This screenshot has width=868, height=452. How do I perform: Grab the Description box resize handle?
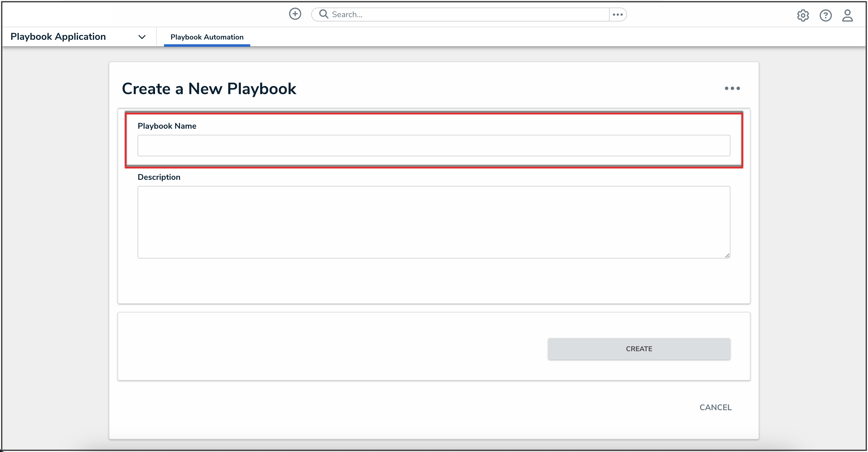coord(727,256)
